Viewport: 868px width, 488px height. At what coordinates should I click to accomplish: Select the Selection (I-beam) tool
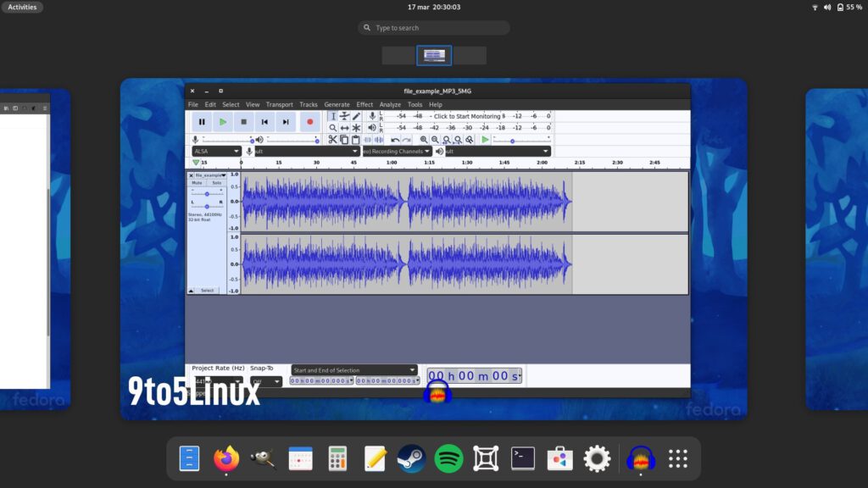coord(332,116)
